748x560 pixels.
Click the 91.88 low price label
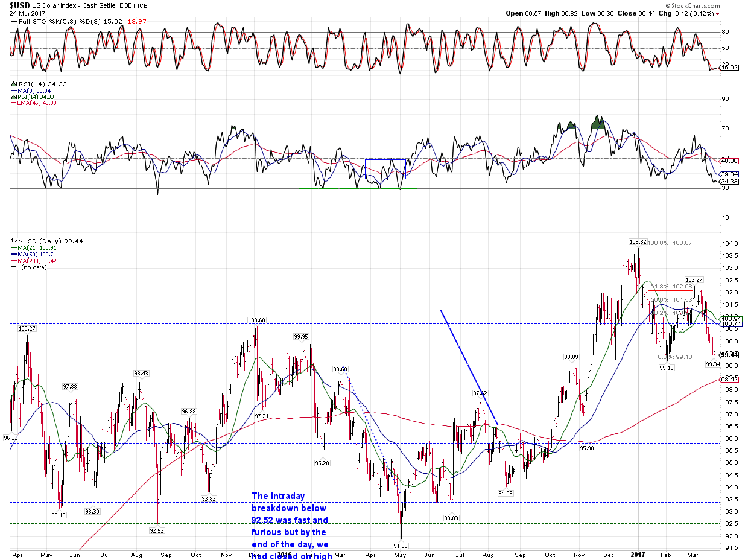point(401,546)
